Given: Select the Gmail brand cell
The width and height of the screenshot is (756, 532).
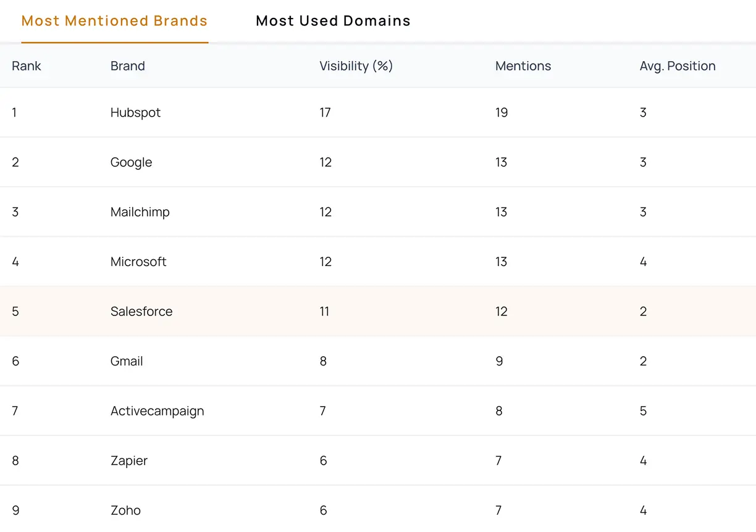Looking at the screenshot, I should (127, 361).
